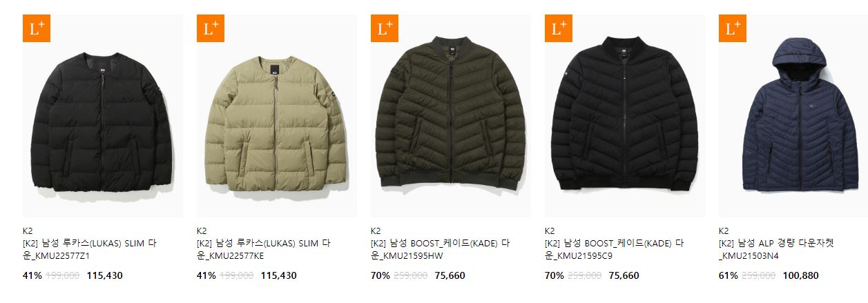The image size is (868, 303).
Task: Open product title KMU21595C9
Action: point(614,250)
